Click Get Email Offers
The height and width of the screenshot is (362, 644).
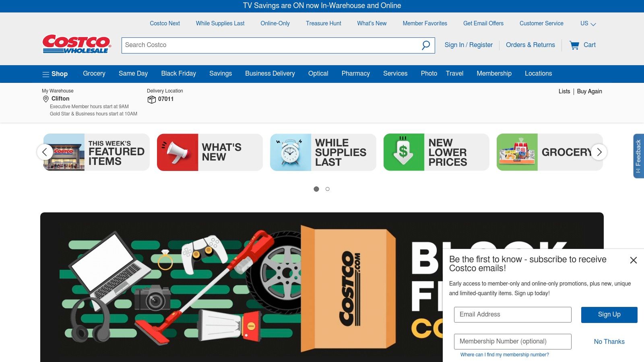point(483,23)
